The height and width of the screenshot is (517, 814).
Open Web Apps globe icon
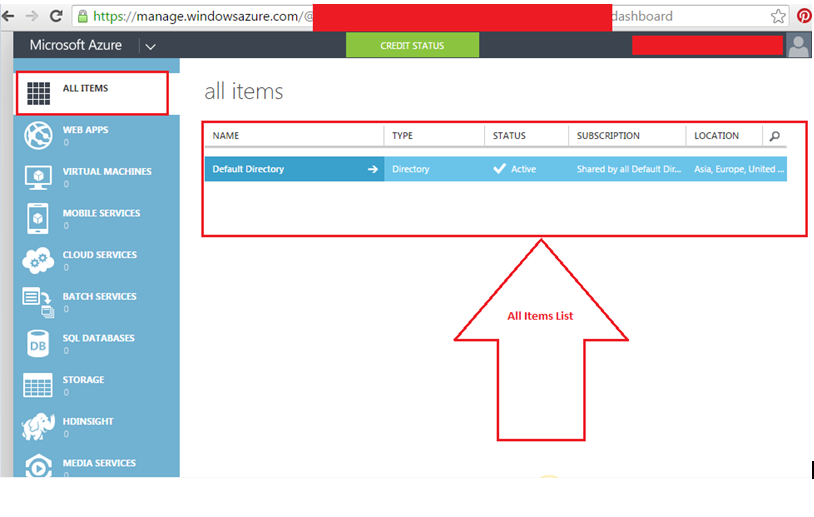[x=38, y=135]
